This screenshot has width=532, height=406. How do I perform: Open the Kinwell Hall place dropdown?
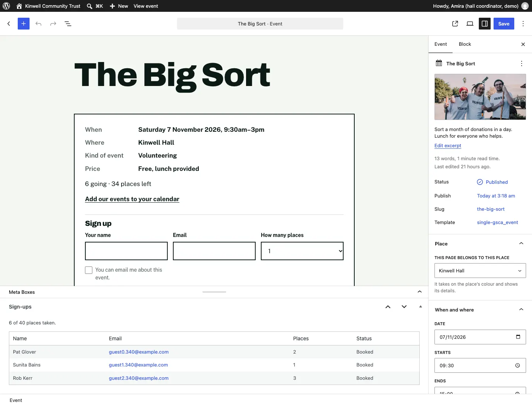(480, 271)
